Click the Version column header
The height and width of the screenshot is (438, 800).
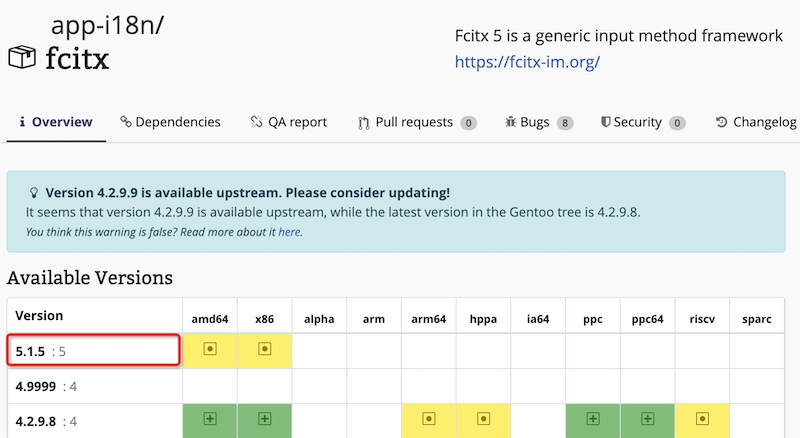39,315
